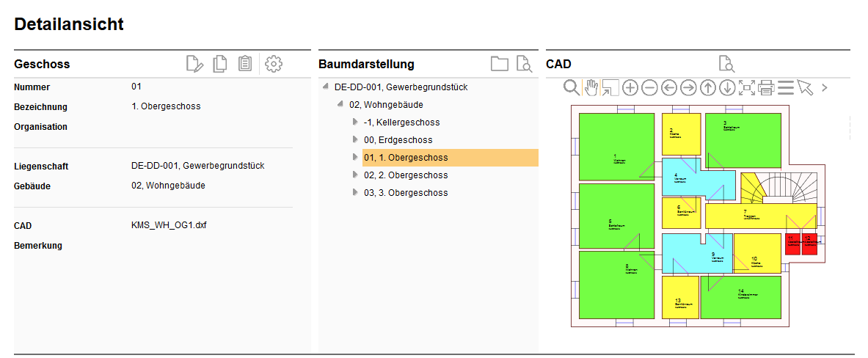Open Geschoss settings gear
Viewport: 868px width, 358px height.
click(274, 65)
